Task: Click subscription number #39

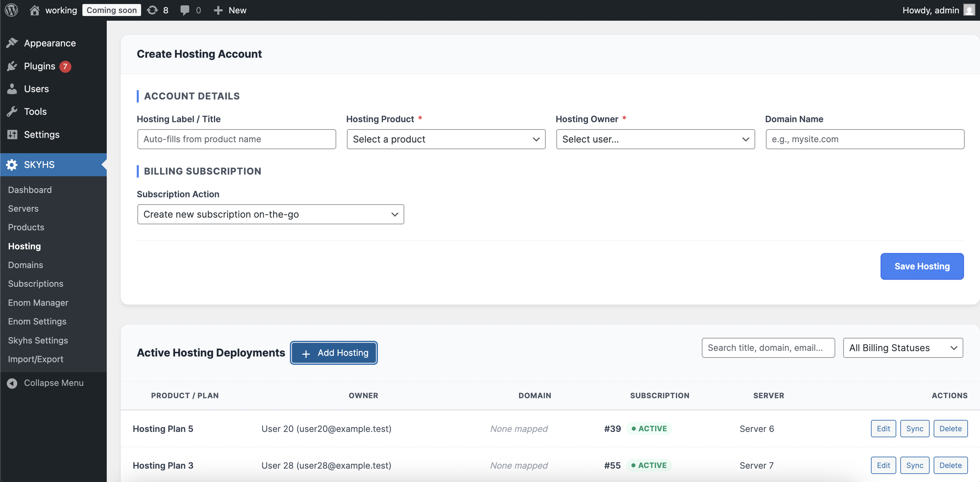Action: click(612, 429)
